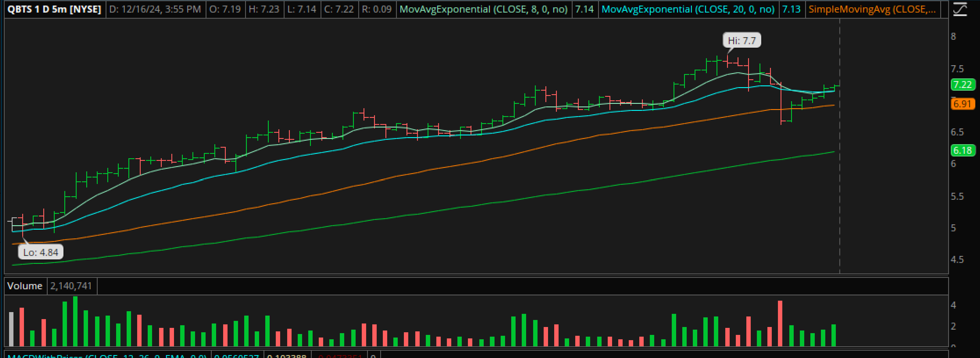Open the MACDWithPrices study label at bottom
This screenshot has width=980, height=358.
point(106,356)
